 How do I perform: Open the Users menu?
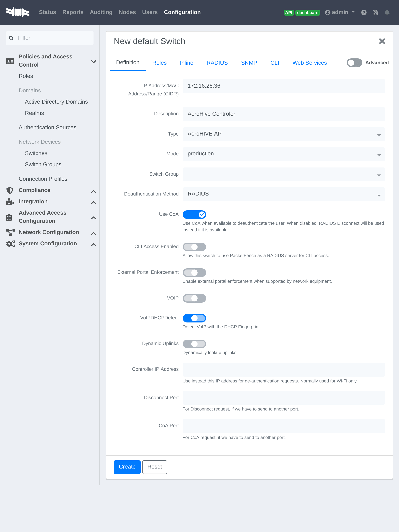click(150, 12)
